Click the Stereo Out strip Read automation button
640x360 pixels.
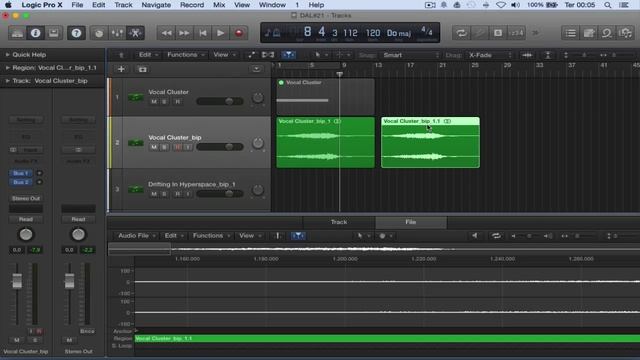pos(78,219)
